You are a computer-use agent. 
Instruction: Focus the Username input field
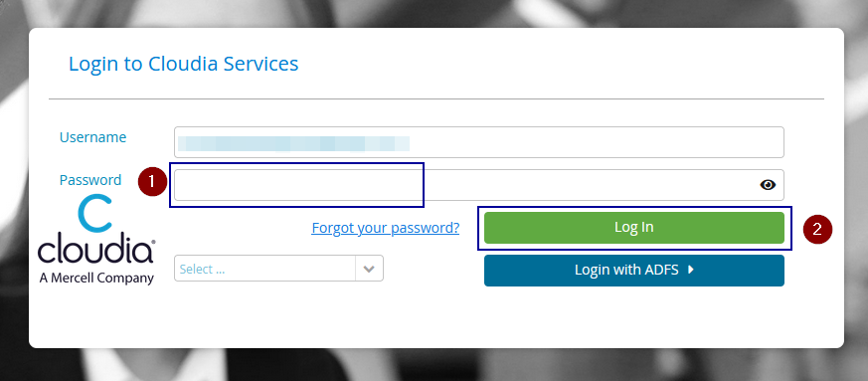pyautogui.click(x=479, y=142)
